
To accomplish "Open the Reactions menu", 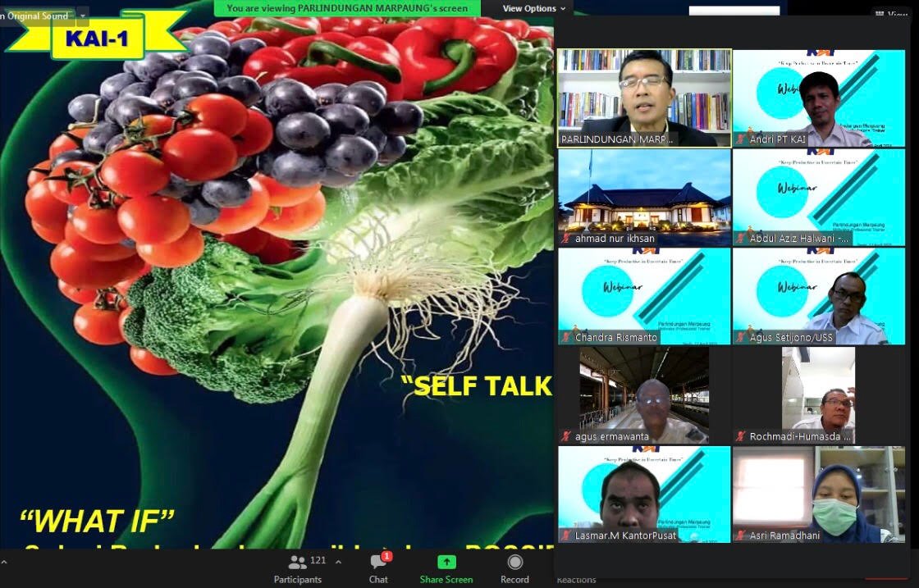I will 576,579.
